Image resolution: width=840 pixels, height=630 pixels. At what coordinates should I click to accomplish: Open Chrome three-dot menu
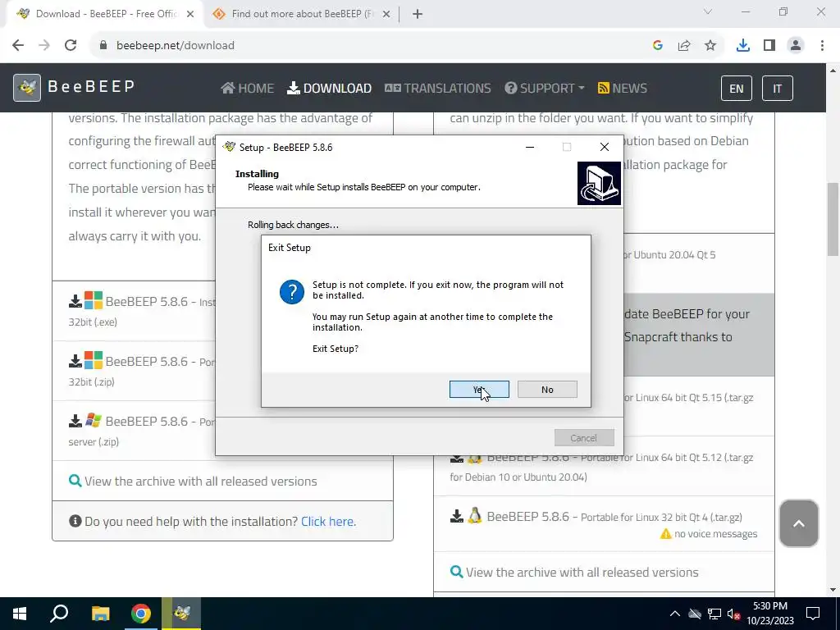(x=822, y=46)
